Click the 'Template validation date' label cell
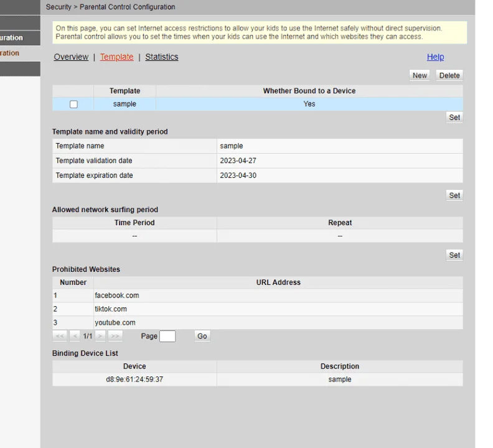This screenshot has height=448, width=493. point(134,161)
